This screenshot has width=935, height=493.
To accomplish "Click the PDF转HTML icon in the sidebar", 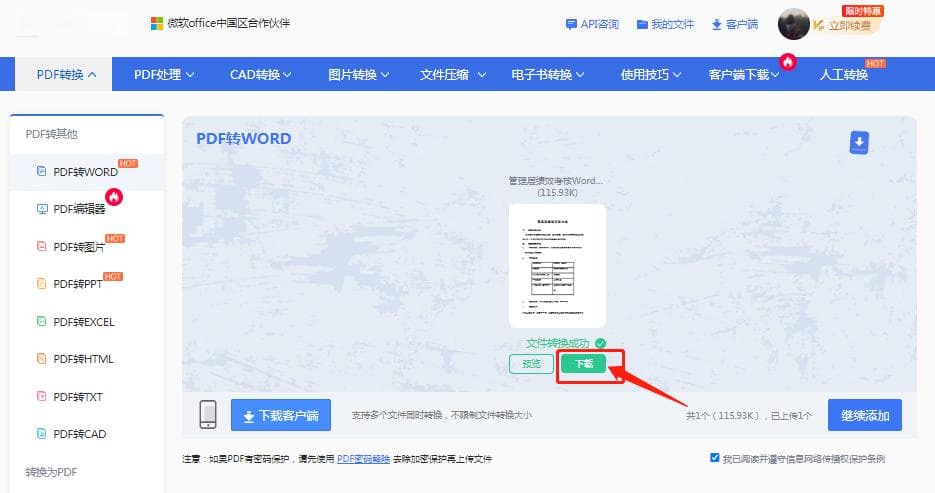I will pos(41,359).
